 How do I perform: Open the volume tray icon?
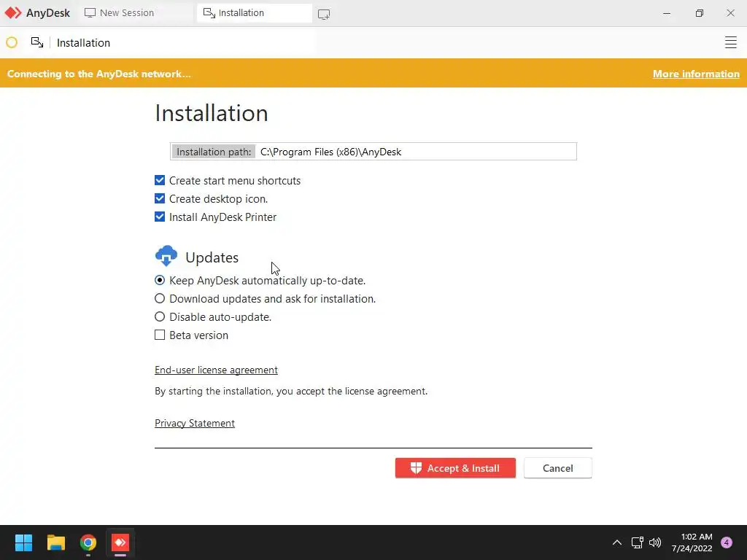656,542
